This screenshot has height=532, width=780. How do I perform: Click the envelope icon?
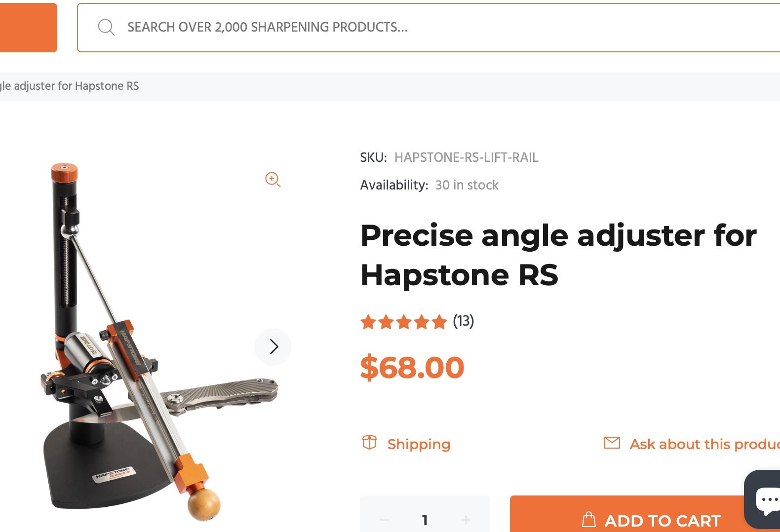click(612, 443)
